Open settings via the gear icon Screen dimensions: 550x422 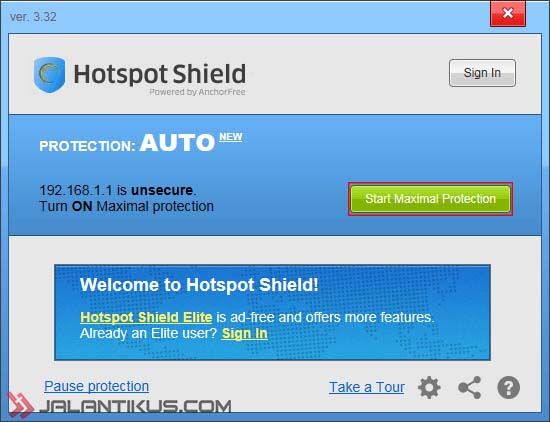(x=429, y=387)
